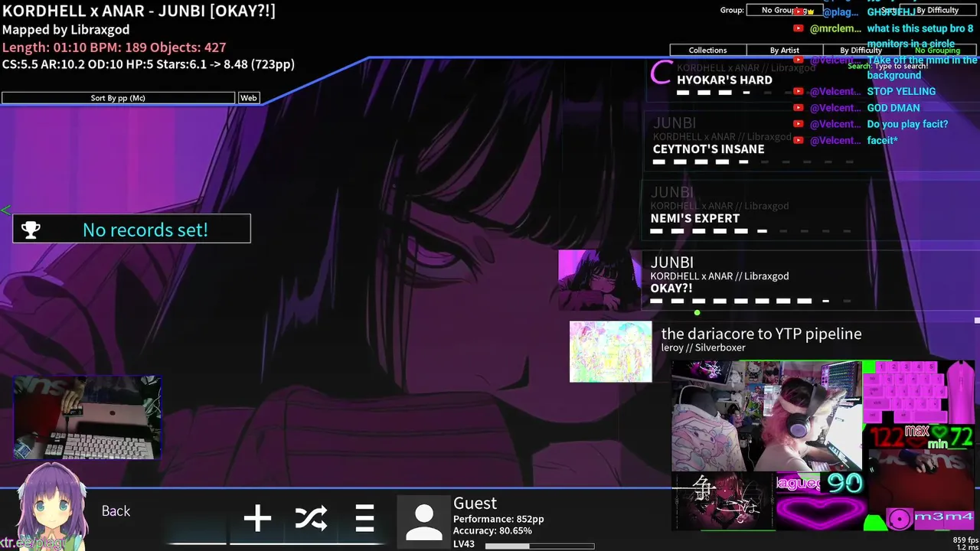Click the No records set! box
Screen dimensions: 980x551
point(132,229)
